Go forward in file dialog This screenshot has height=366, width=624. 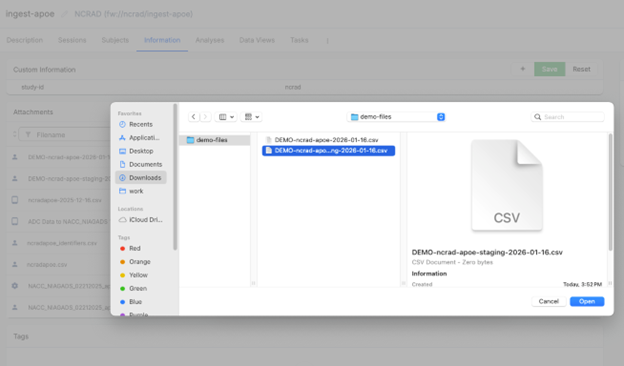205,117
